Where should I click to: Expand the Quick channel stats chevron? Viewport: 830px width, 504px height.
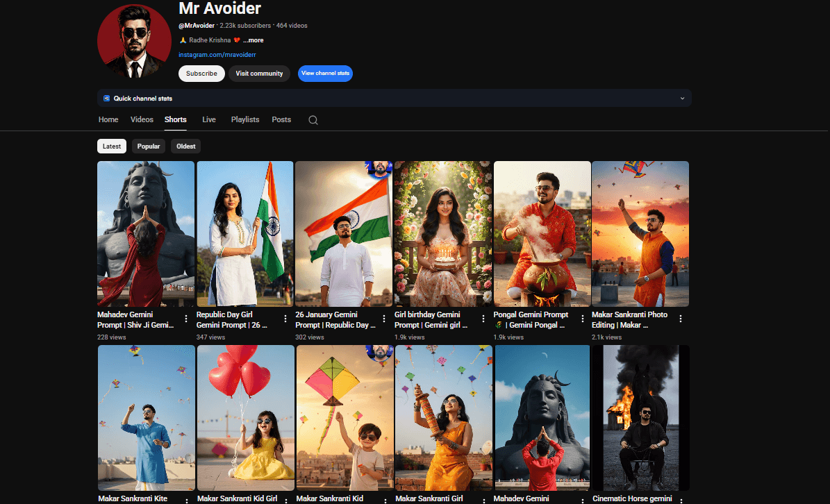point(682,99)
